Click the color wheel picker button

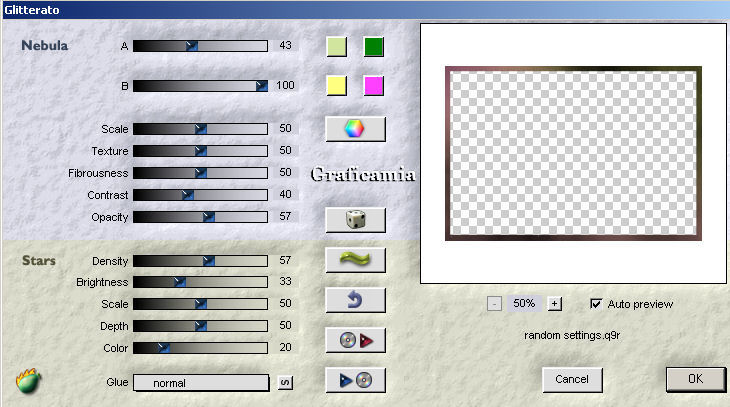355,129
